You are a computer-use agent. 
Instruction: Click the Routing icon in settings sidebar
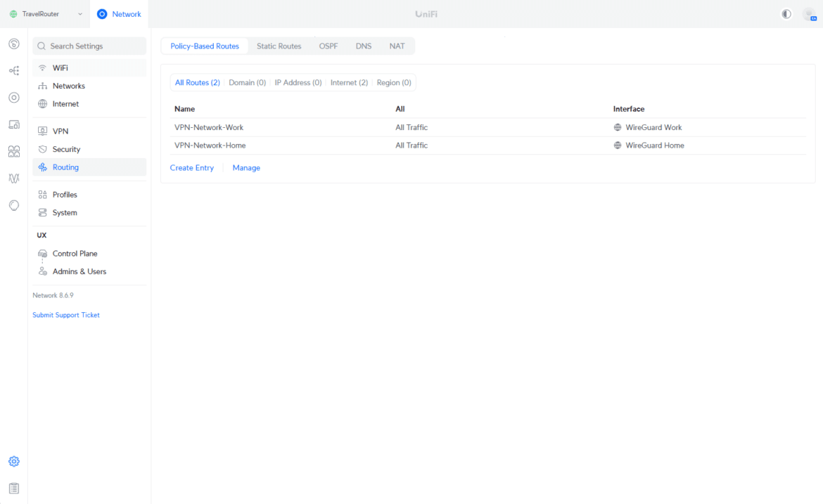(x=42, y=167)
